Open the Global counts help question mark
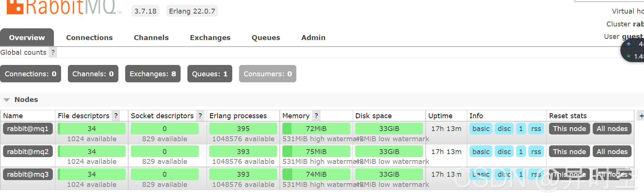Viewport: 644px width, 196px height. 53,52
